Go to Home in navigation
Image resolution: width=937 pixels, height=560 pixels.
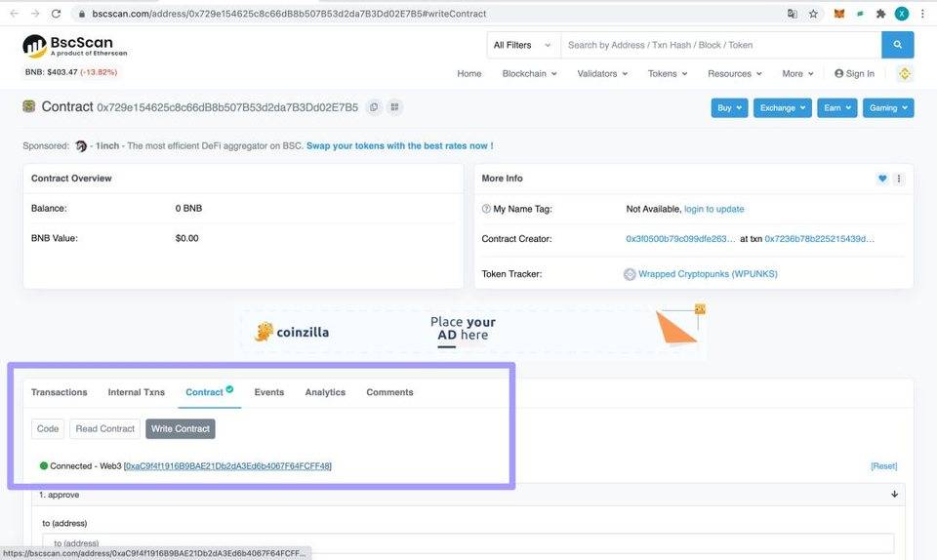tap(469, 73)
